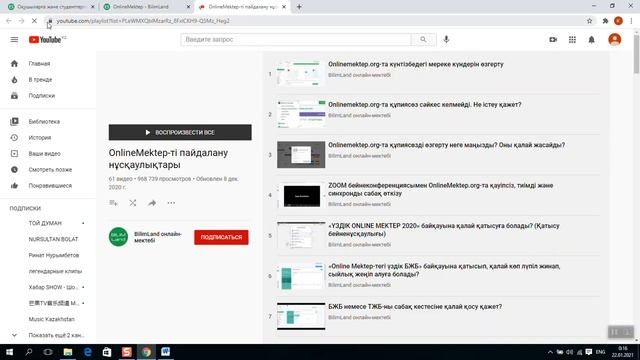Open «Online Mektep-тегі үздік БЖБ» video title
The image size is (640, 360).
pos(444,270)
